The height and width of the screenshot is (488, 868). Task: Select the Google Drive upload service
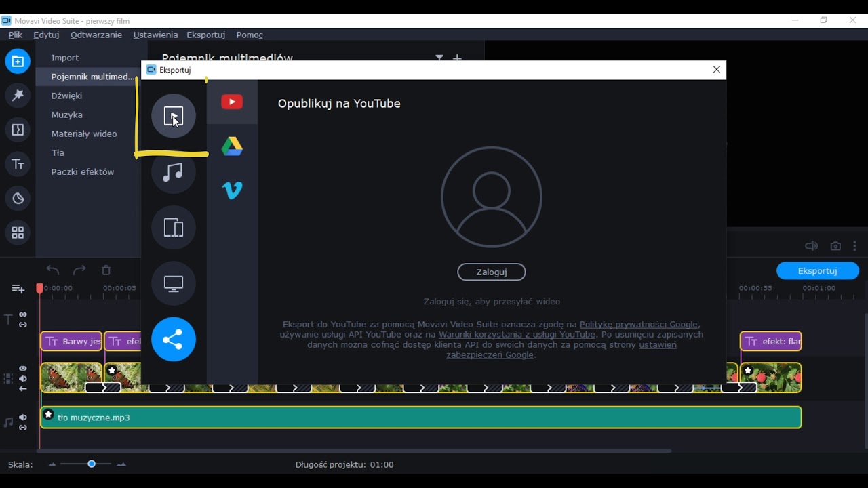click(x=232, y=146)
